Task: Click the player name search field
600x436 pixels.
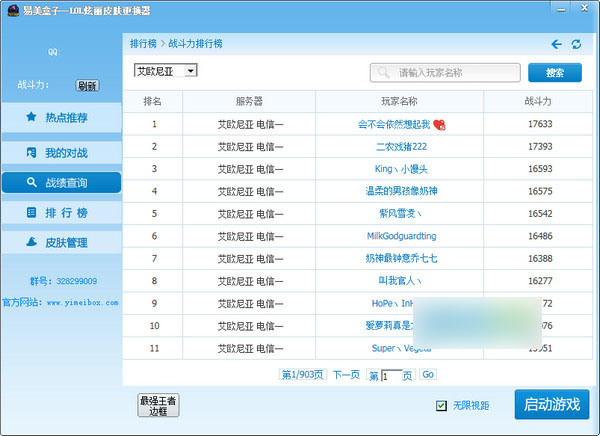Action: click(x=445, y=72)
